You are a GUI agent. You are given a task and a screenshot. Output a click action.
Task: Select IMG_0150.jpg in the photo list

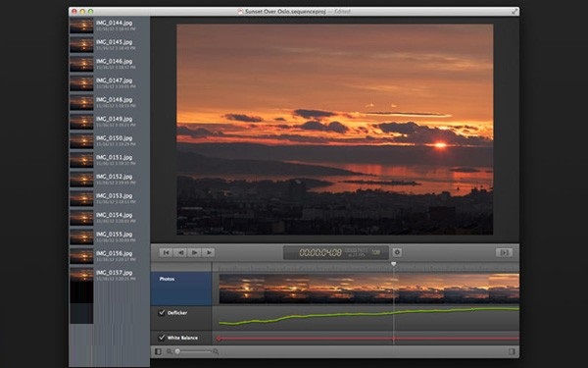tap(110, 140)
